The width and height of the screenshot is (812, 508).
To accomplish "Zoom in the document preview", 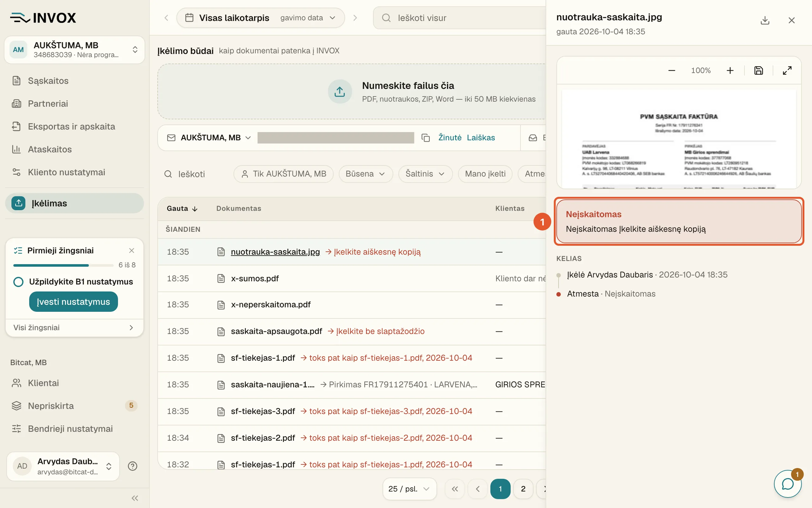I will pyautogui.click(x=730, y=70).
